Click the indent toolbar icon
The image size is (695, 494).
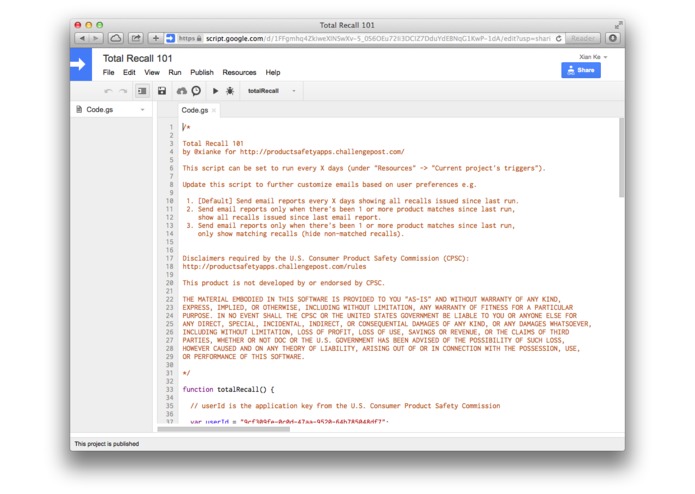(x=142, y=91)
